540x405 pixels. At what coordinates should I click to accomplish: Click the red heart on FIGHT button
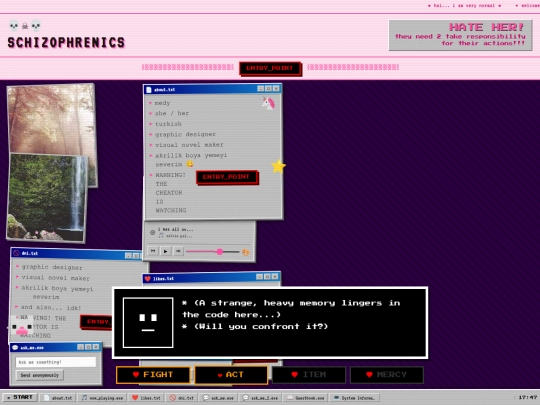136,374
